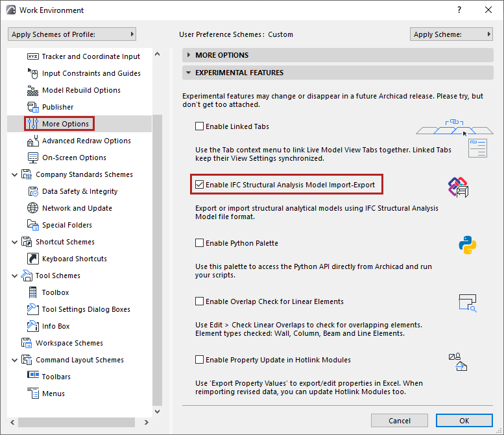The image size is (504, 435).
Task: Click the Info Box icon
Action: pos(33,326)
